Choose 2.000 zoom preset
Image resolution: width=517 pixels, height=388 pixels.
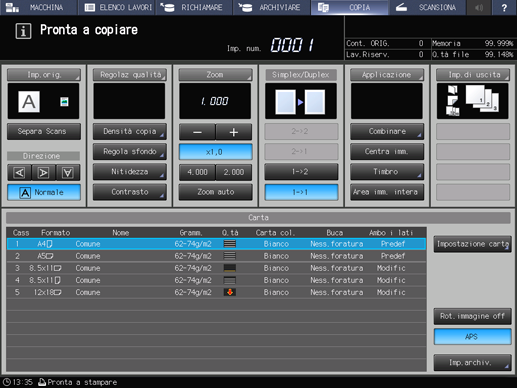coord(234,172)
